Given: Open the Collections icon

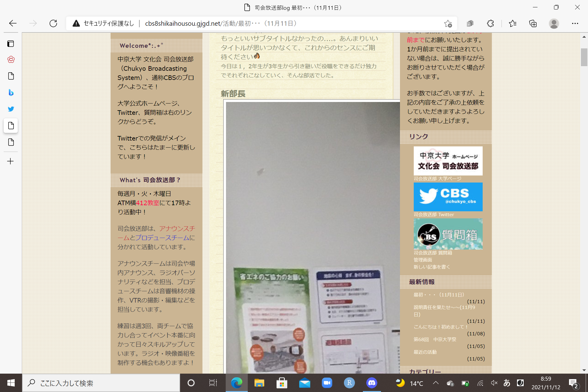Looking at the screenshot, I should [x=533, y=24].
